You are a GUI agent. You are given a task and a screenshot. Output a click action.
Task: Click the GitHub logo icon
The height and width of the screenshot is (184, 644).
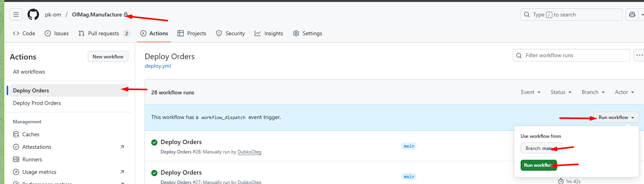(33, 15)
